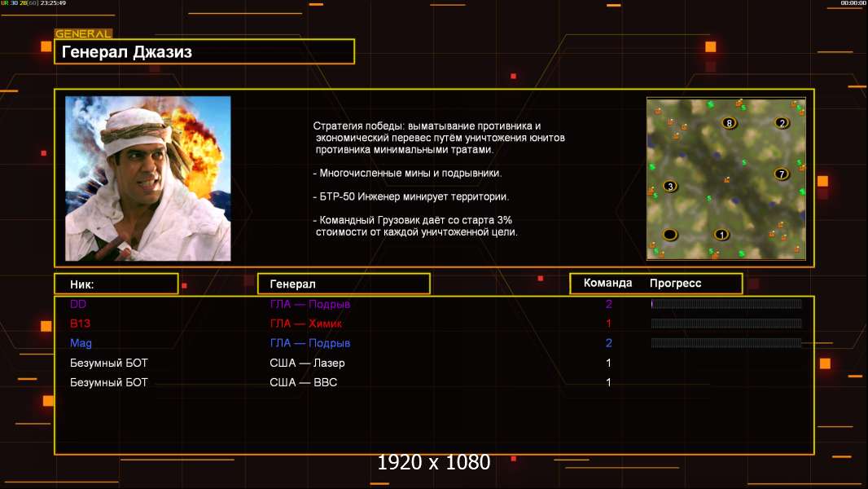Image resolution: width=868 pixels, height=489 pixels.
Task: Click 'ГЛА — Подрыв' in DD's row
Action: 310,303
